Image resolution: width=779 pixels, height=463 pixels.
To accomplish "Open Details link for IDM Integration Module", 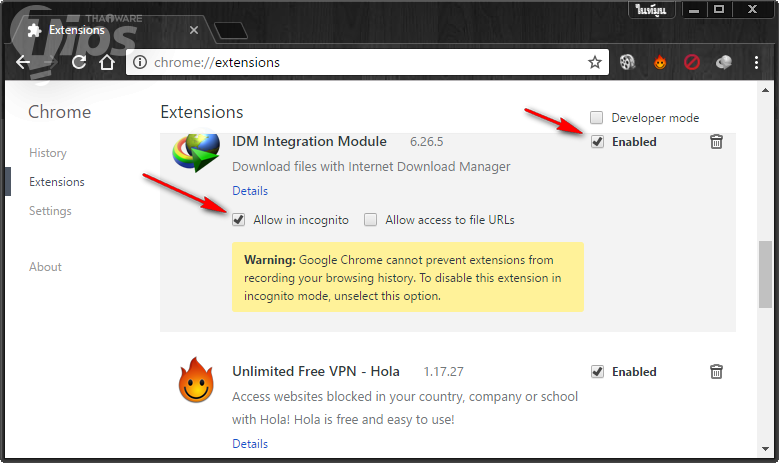I will [x=250, y=191].
